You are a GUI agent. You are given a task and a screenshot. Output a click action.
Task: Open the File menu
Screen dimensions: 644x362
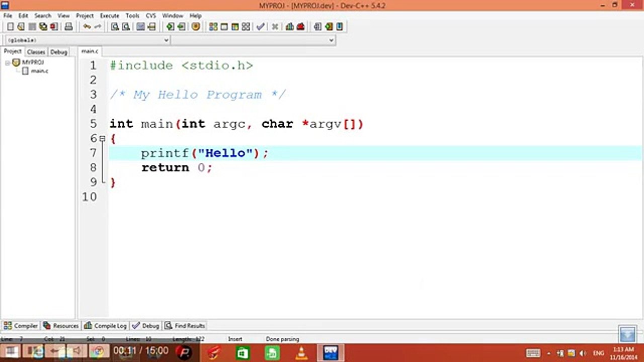[x=8, y=16]
